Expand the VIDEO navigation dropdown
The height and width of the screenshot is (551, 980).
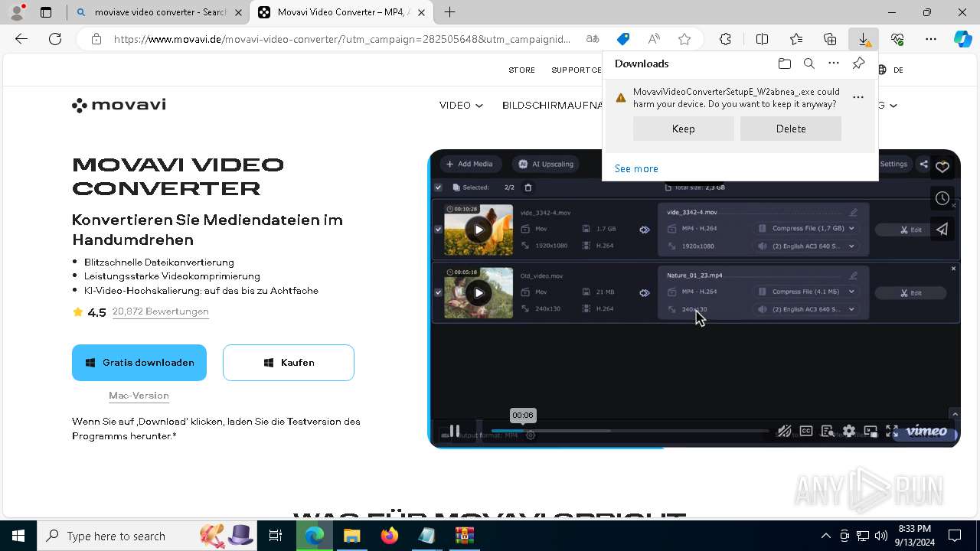coord(461,106)
